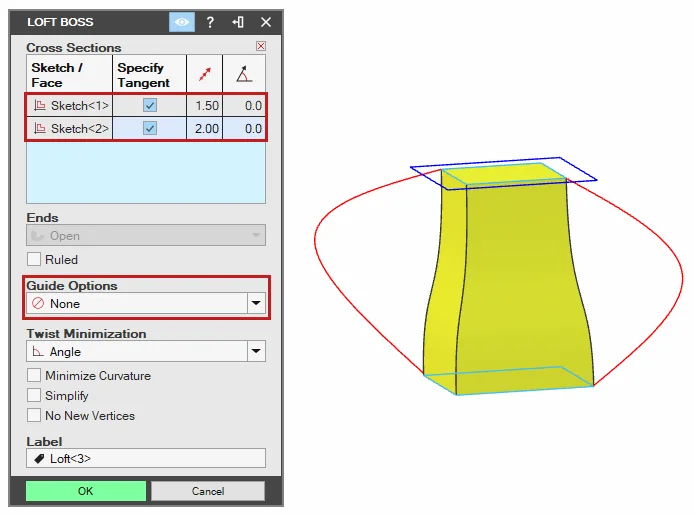Toggle the preview eye icon in Loft Boss header

click(x=181, y=22)
